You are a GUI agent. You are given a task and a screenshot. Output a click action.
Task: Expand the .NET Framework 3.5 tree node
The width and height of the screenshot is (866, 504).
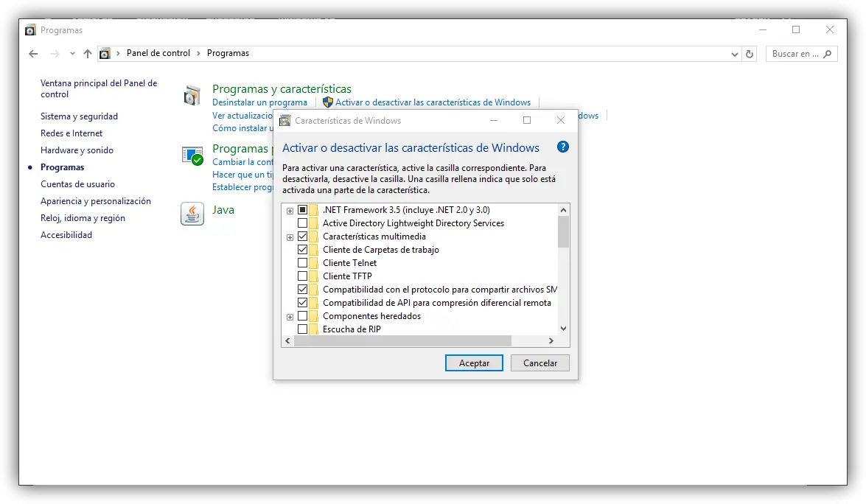(290, 211)
